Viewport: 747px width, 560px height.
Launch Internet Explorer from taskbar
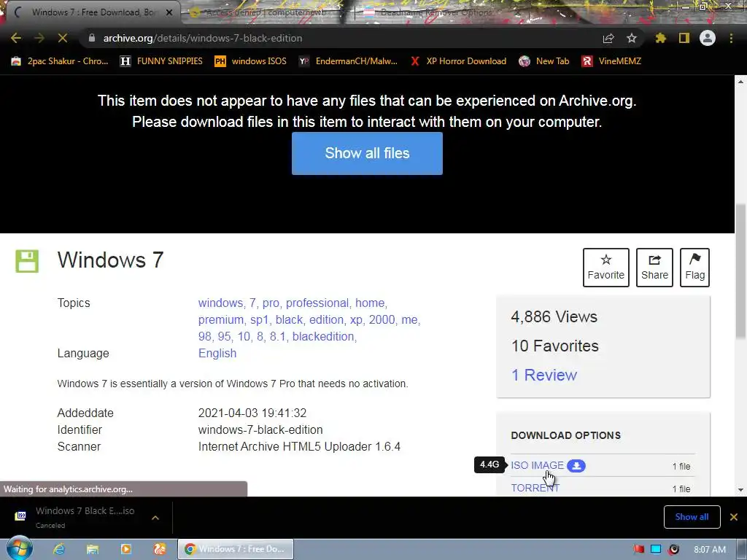click(x=59, y=549)
